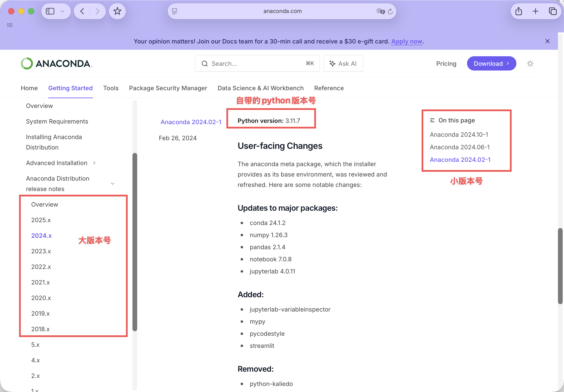Go forward to the next page
The height and width of the screenshot is (392, 564).
point(98,11)
